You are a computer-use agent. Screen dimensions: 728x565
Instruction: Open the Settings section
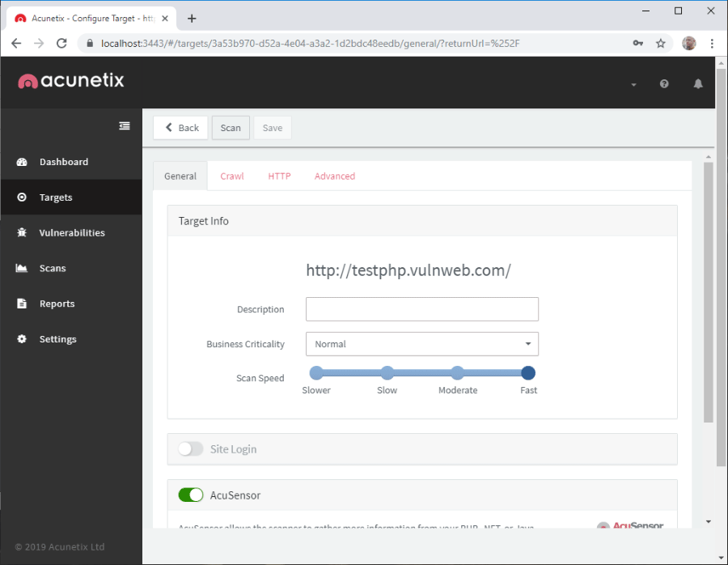(57, 339)
